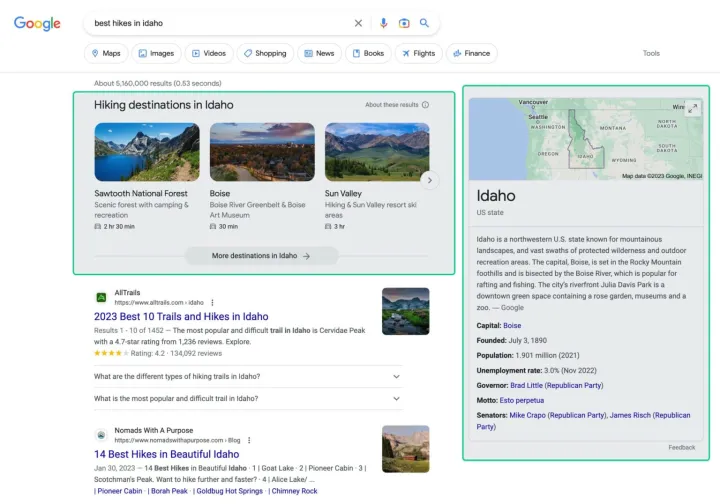Follow the Pioneer Cabin sitelink
Screen dimensions: 720x504
pyautogui.click(x=119, y=491)
